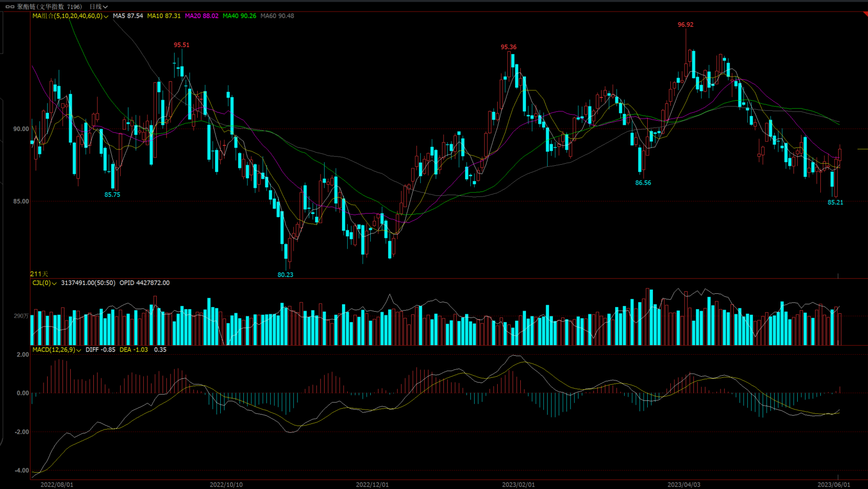Open the CJL(0) indicator dropdown

click(45, 283)
